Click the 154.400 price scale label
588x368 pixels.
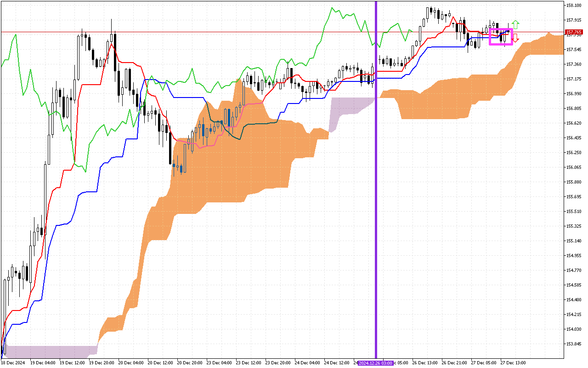574,300
